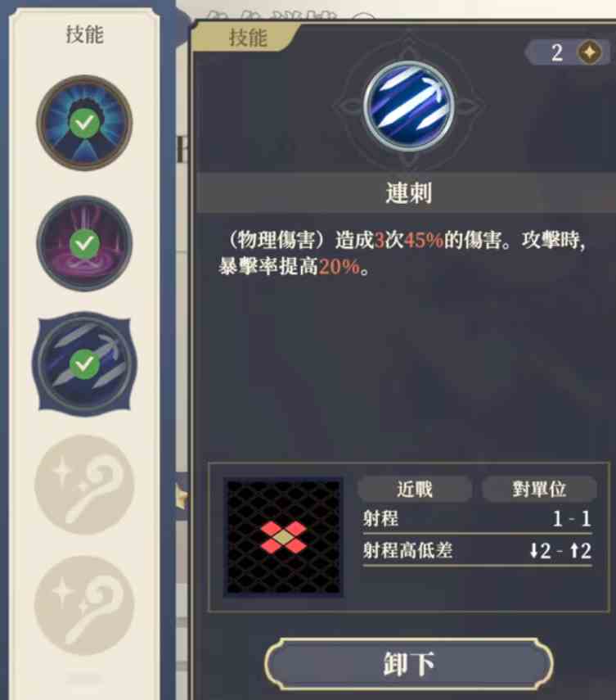616x700 pixels.
Task: Click the 射程 range row
Action: [x=477, y=519]
